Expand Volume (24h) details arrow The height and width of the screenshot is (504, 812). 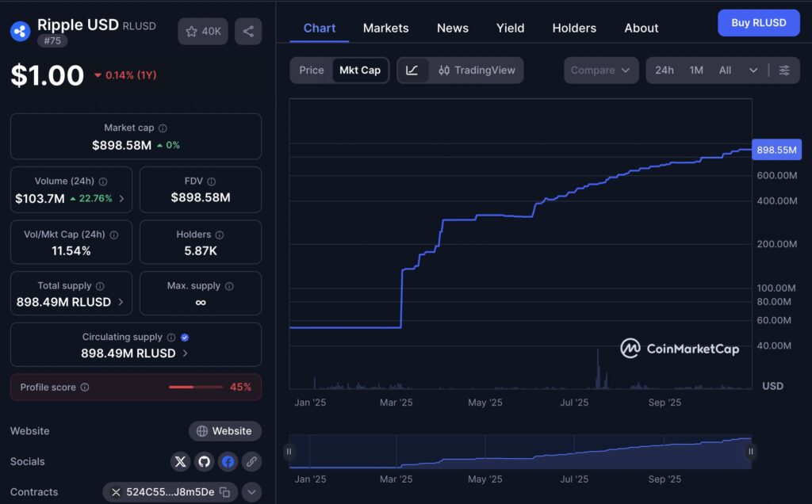tap(121, 199)
